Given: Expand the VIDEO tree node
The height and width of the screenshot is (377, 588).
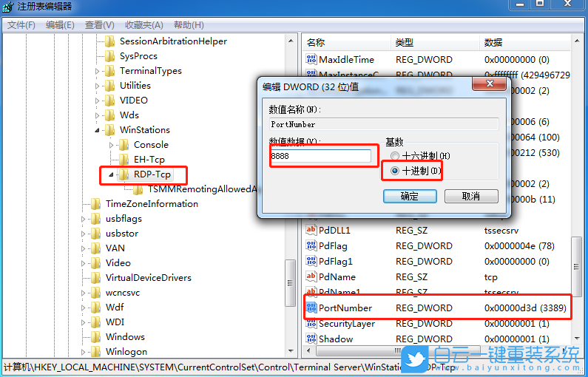Looking at the screenshot, I should (97, 101).
